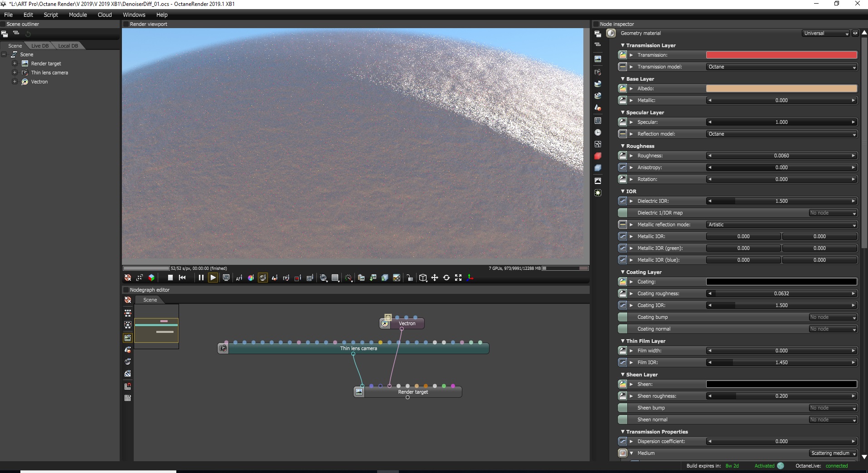
Task: Click the film settings frame icon in inspector sidebar
Action: (x=598, y=121)
